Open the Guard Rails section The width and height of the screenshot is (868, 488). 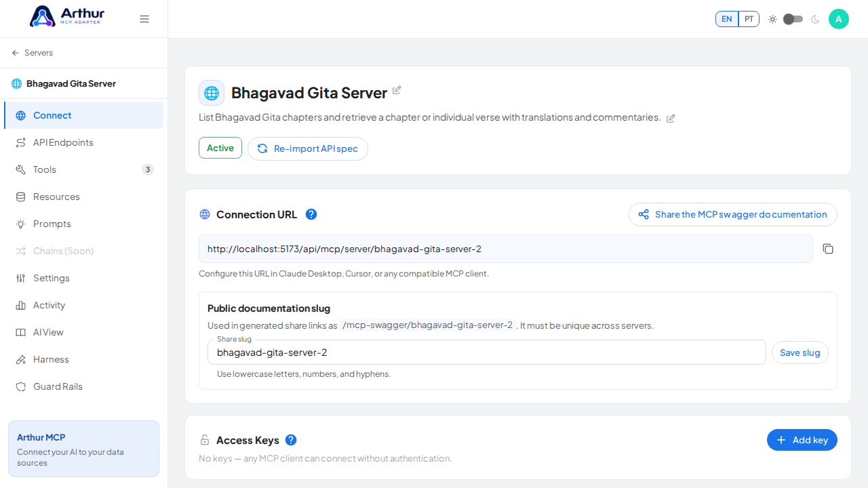[84, 386]
